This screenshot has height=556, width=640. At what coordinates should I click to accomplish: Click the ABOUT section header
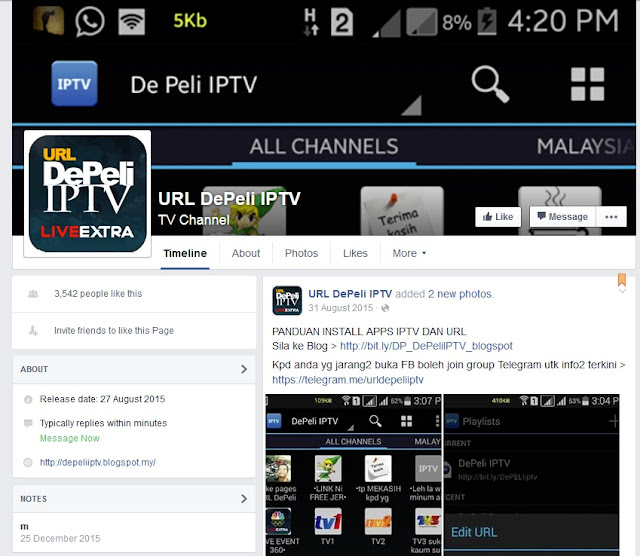[x=134, y=369]
